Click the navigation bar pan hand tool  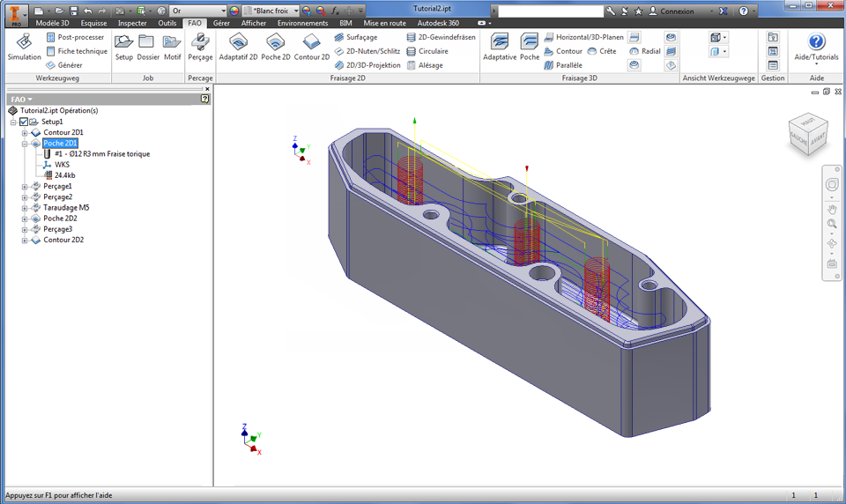[832, 210]
